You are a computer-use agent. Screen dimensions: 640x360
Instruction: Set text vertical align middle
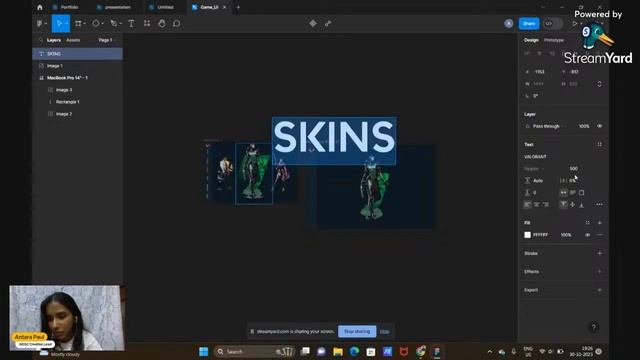pyautogui.click(x=573, y=204)
